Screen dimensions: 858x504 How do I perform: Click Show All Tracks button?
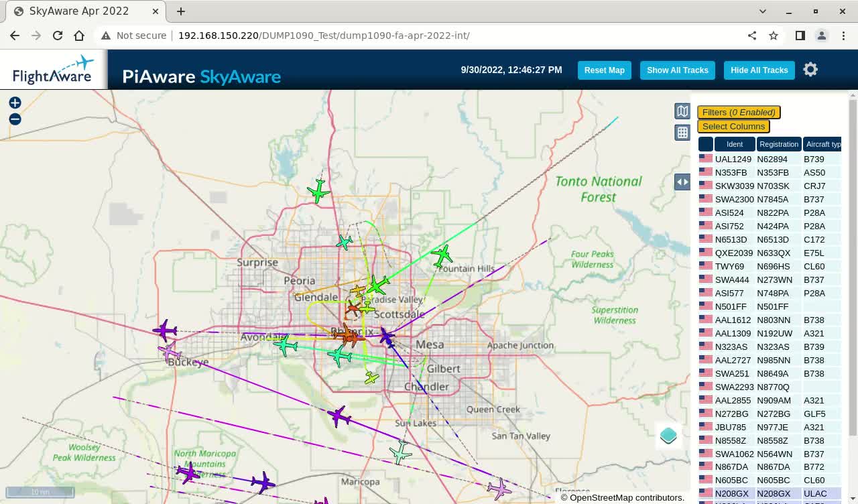[x=678, y=70]
